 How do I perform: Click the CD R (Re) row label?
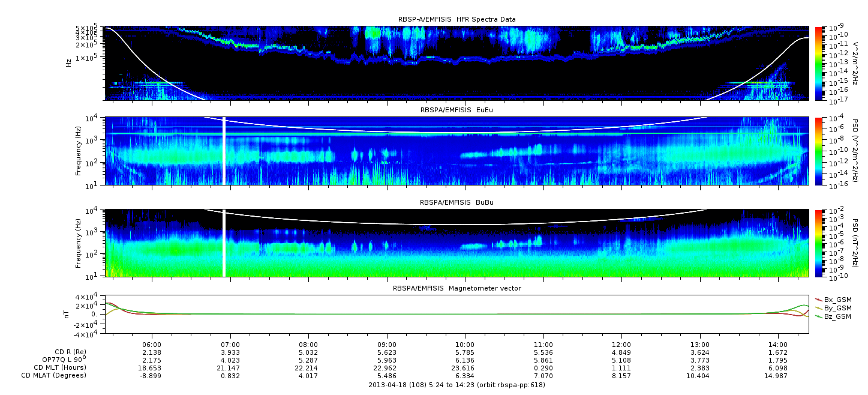point(70,352)
